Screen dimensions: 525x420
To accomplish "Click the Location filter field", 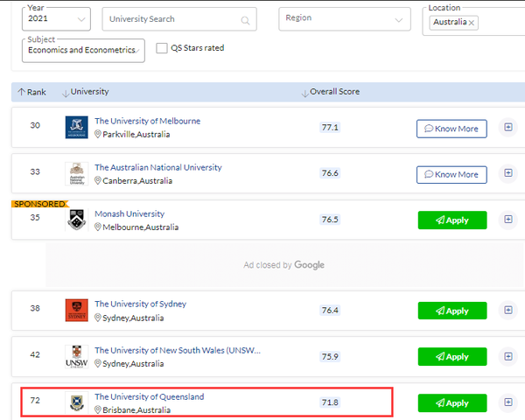I will point(473,21).
